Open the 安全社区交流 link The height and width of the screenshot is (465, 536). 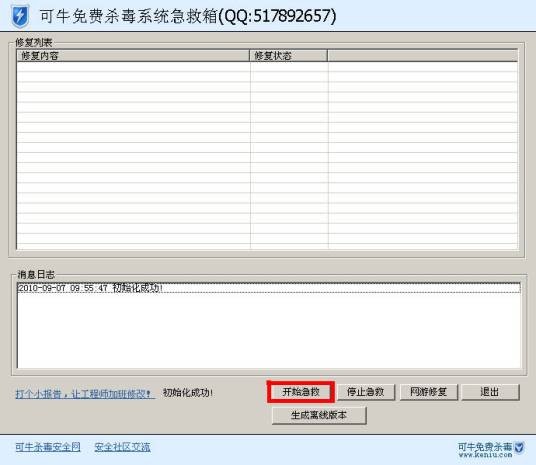[x=122, y=447]
